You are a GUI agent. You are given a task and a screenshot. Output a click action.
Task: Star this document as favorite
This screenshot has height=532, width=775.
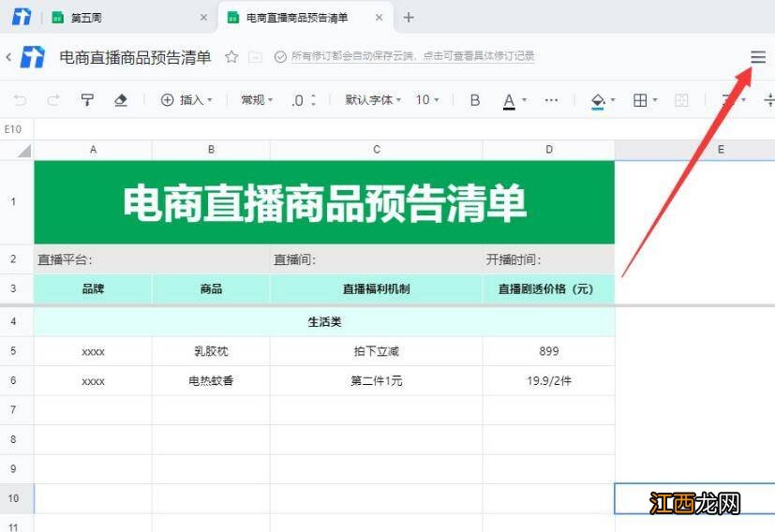tap(231, 57)
